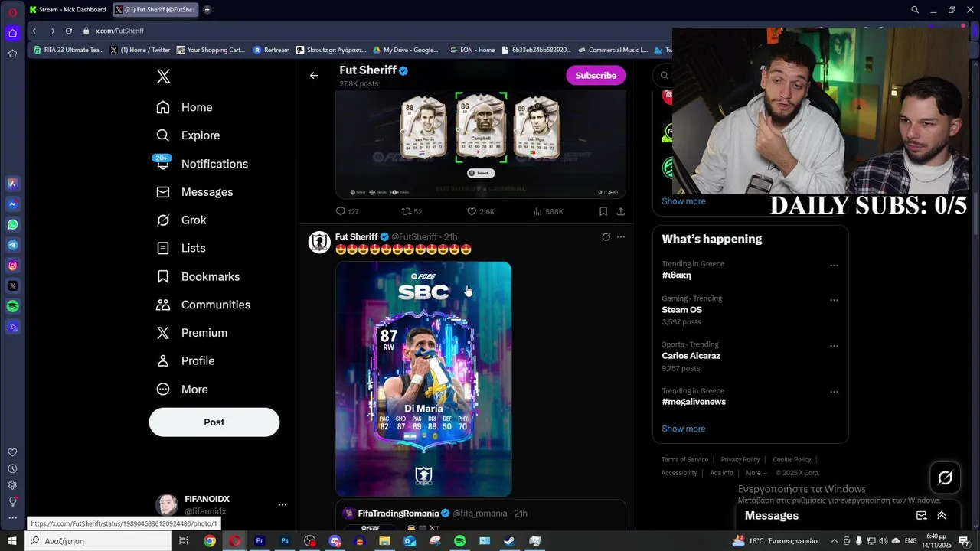This screenshot has height=551, width=980.
Task: Open Cookie Policy link
Action: coord(792,460)
